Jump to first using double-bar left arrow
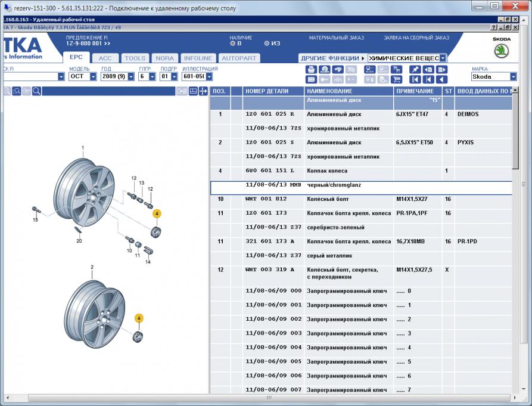 pos(415,79)
